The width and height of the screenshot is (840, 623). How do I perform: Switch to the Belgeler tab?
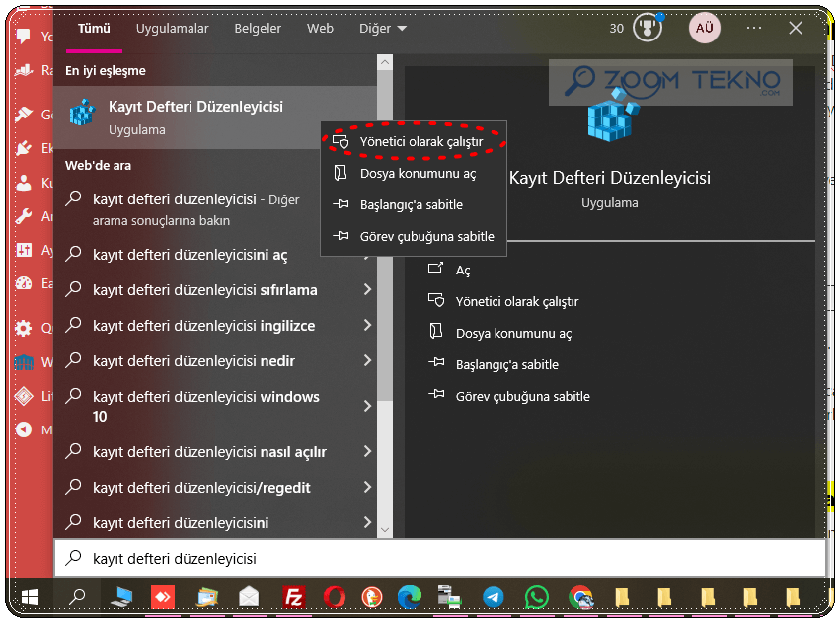click(258, 28)
